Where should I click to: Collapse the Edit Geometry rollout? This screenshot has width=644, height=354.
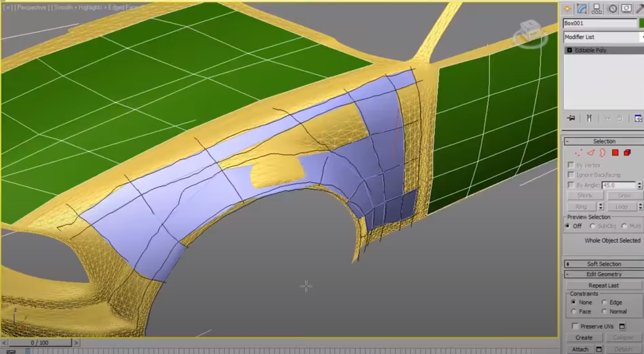click(603, 274)
